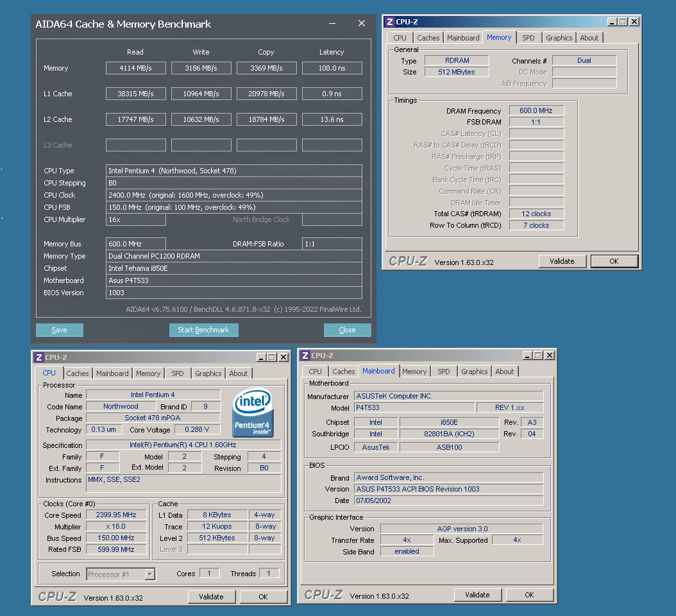The width and height of the screenshot is (676, 616).
Task: Click the Motherboard field Asus P4T533
Action: click(x=233, y=280)
